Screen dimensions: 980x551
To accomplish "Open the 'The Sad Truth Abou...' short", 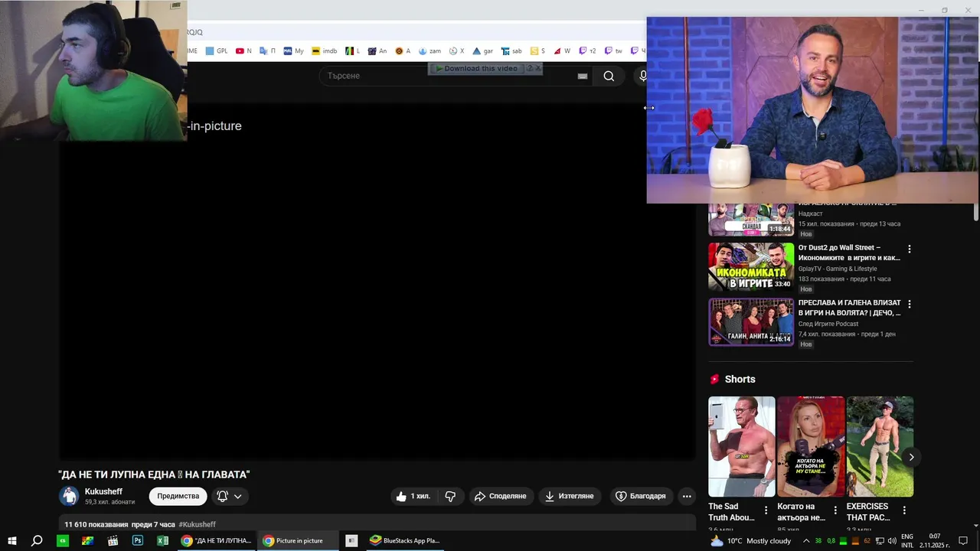I will pos(741,446).
